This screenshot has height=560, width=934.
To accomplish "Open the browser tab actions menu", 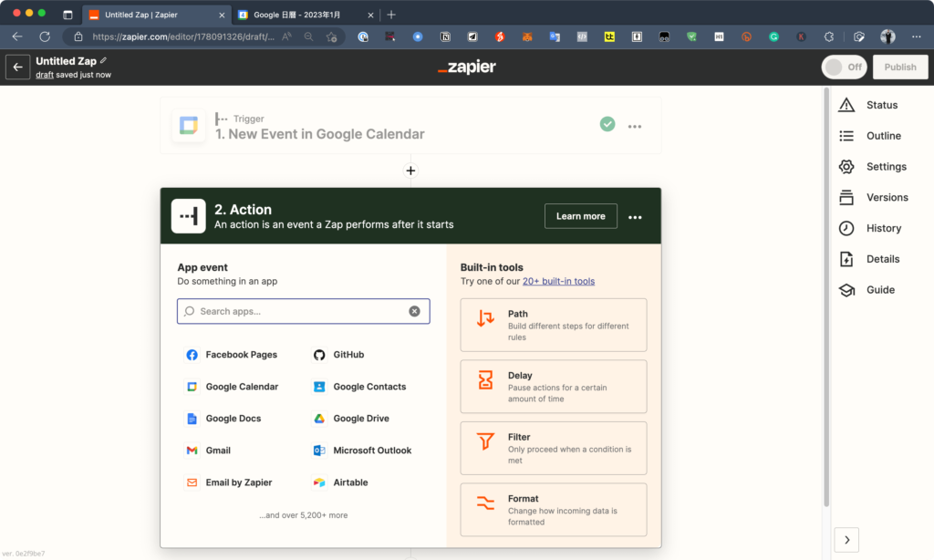I will point(67,15).
